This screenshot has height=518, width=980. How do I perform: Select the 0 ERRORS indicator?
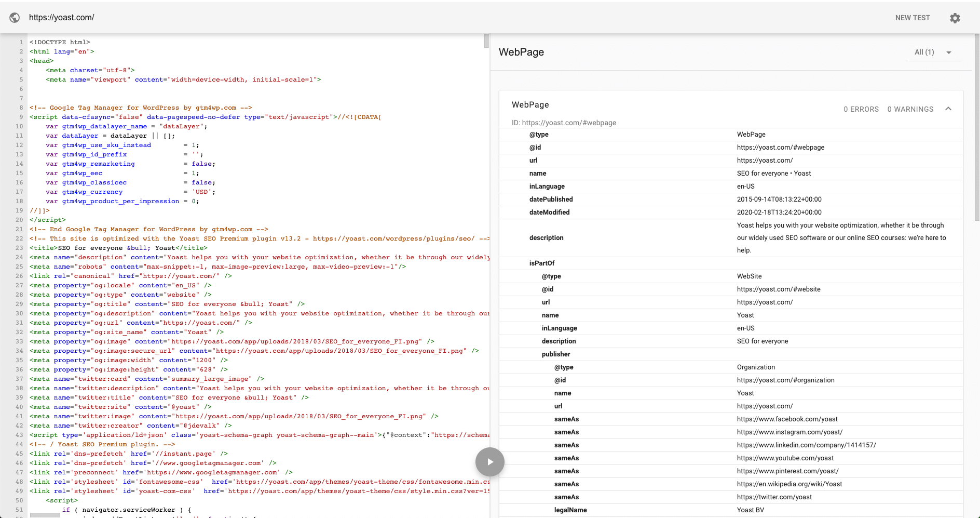click(x=861, y=109)
